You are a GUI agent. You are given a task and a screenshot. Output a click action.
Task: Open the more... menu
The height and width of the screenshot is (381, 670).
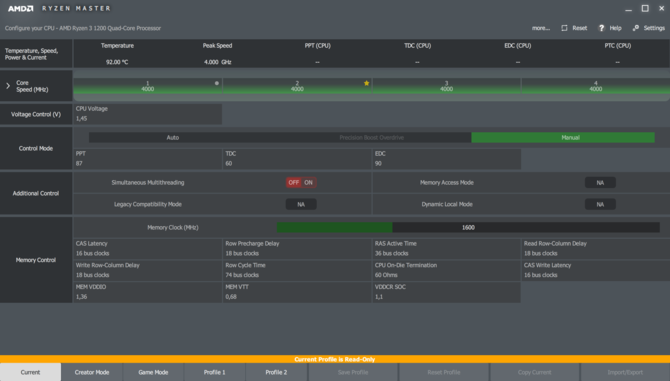click(x=541, y=28)
